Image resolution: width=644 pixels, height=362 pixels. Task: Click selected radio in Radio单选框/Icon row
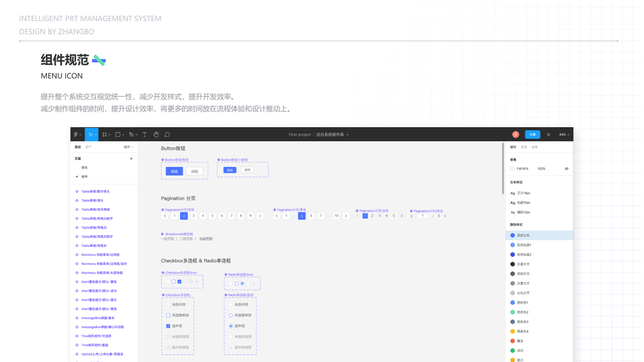click(242, 284)
